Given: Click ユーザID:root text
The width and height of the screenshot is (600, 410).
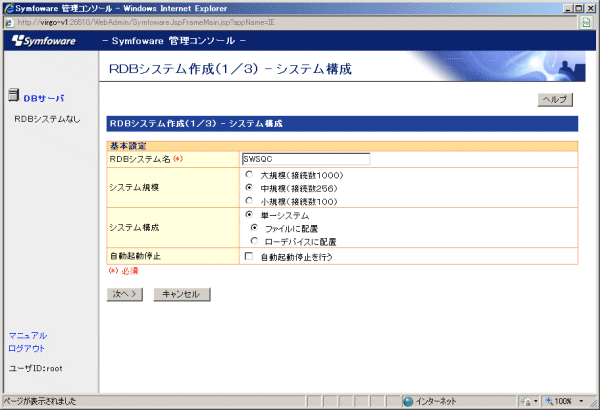Looking at the screenshot, I should point(36,369).
